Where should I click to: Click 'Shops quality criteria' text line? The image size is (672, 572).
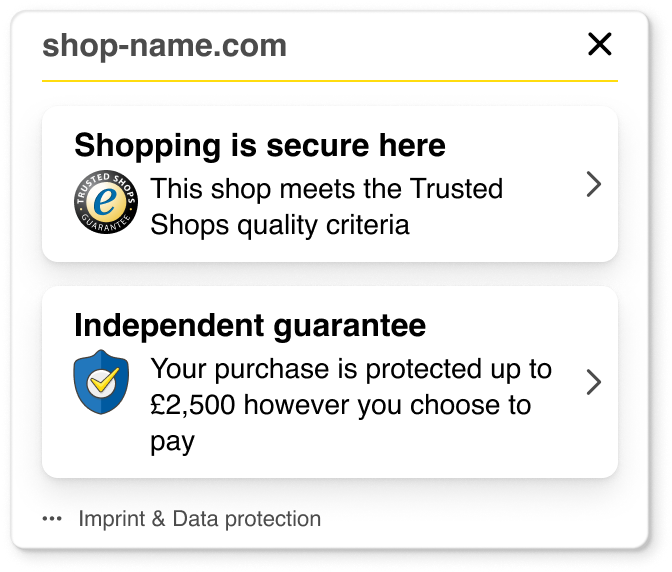(280, 224)
